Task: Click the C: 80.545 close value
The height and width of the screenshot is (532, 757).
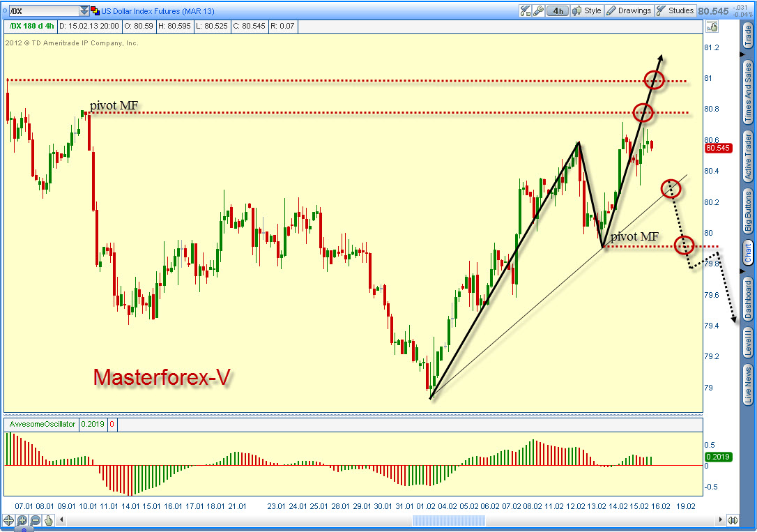Action: [x=249, y=26]
